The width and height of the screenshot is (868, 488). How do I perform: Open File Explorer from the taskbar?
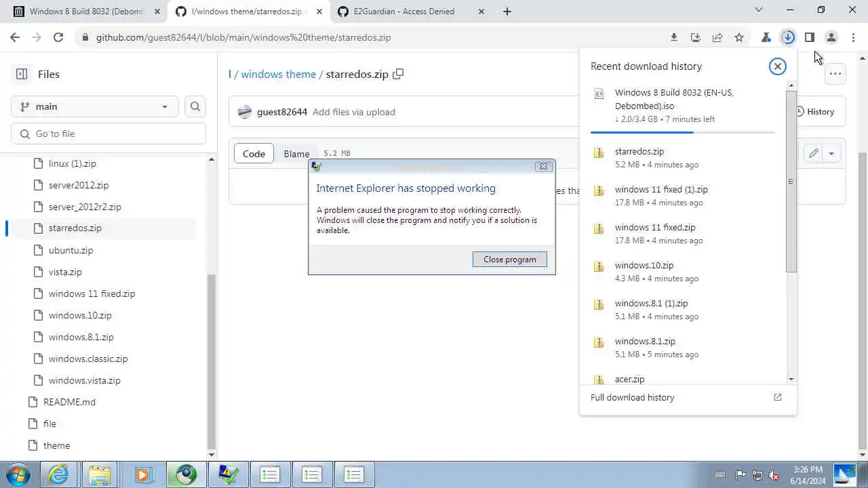(100, 474)
